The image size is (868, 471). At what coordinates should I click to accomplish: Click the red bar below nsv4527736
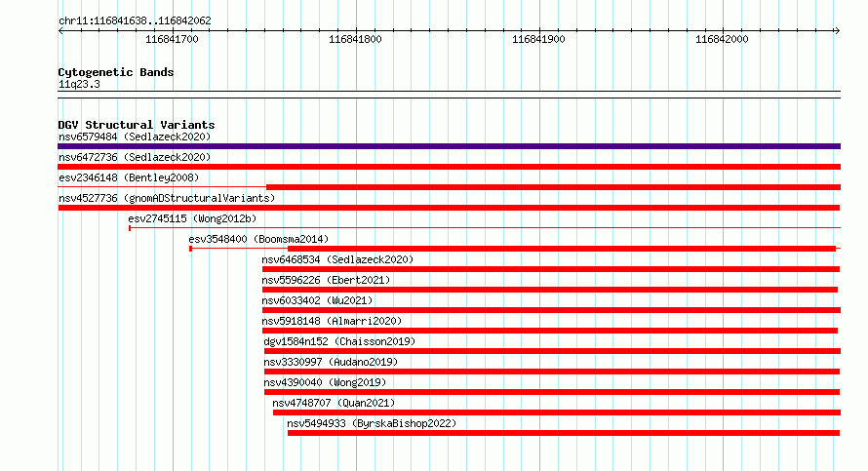pos(449,208)
